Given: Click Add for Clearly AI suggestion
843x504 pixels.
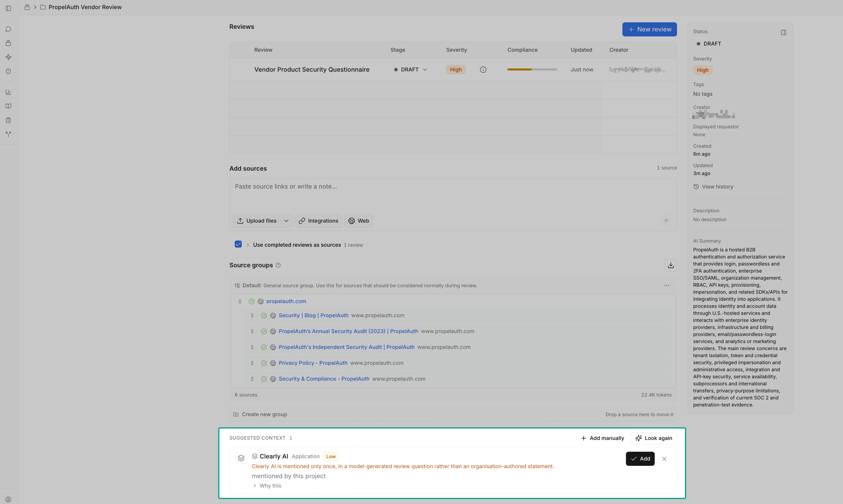Looking at the screenshot, I should pyautogui.click(x=640, y=459).
